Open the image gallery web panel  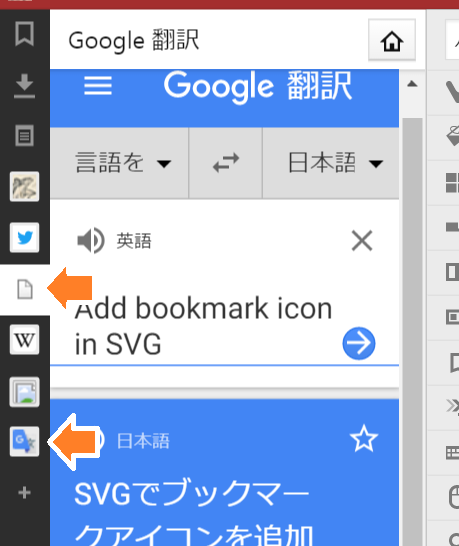click(x=24, y=392)
